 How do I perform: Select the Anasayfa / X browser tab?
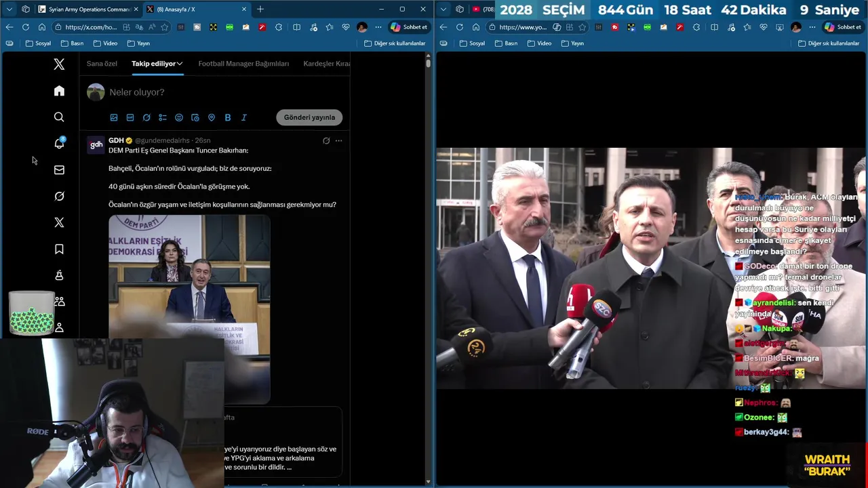[x=197, y=9]
